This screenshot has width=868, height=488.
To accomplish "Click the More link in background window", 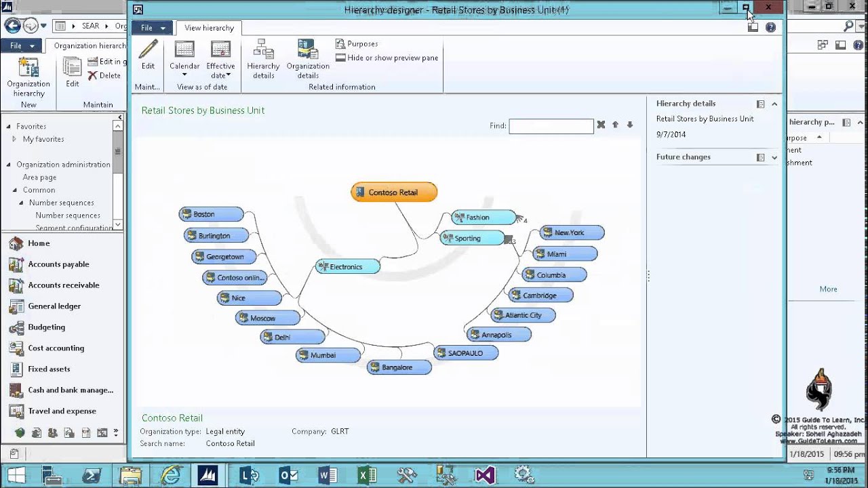I will (828, 289).
